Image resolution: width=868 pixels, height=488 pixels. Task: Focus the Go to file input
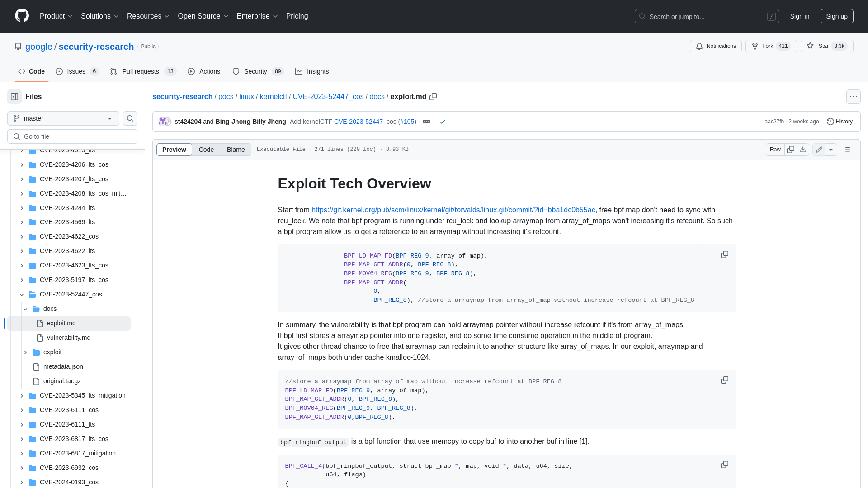(72, 136)
